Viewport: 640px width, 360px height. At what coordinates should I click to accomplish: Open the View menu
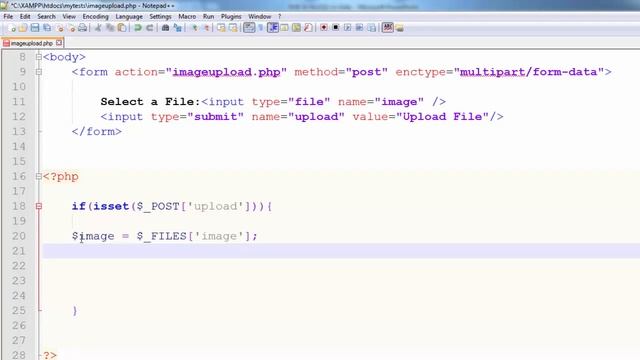click(x=69, y=17)
